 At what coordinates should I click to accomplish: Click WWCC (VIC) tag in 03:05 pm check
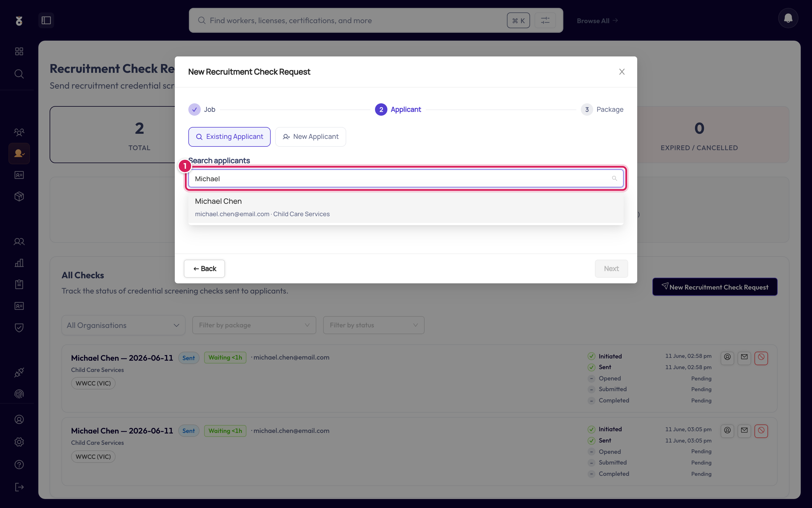tap(93, 457)
